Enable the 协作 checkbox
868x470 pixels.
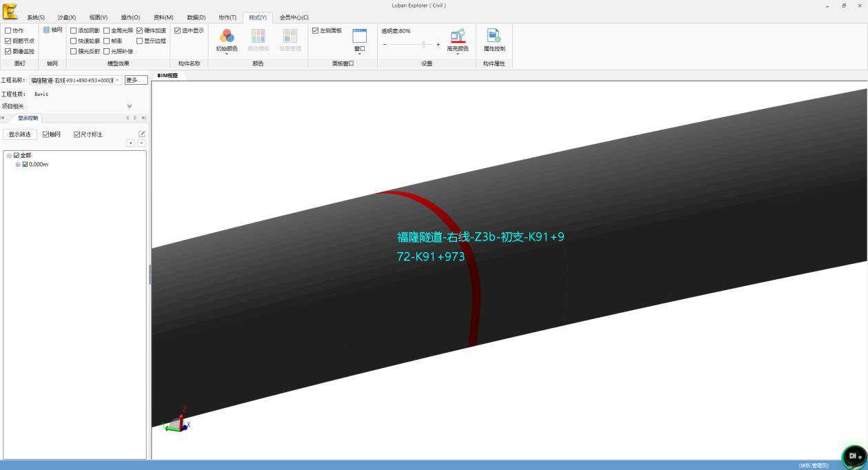pyautogui.click(x=8, y=30)
